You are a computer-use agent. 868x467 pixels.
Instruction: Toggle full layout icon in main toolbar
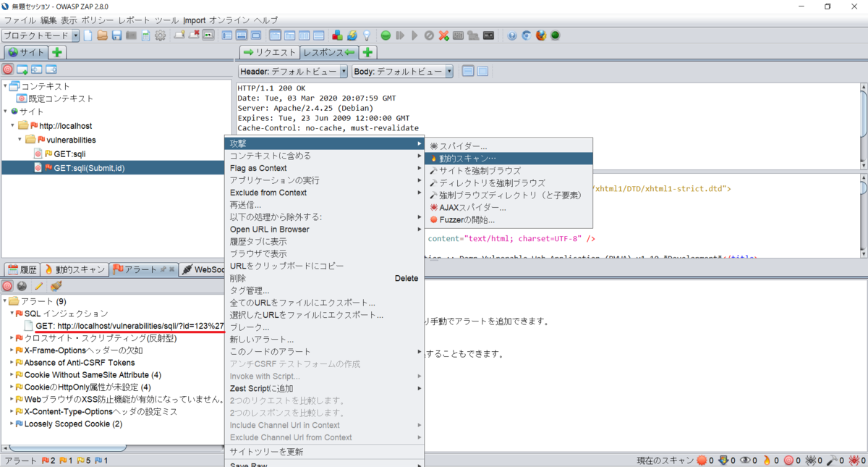[x=255, y=35]
